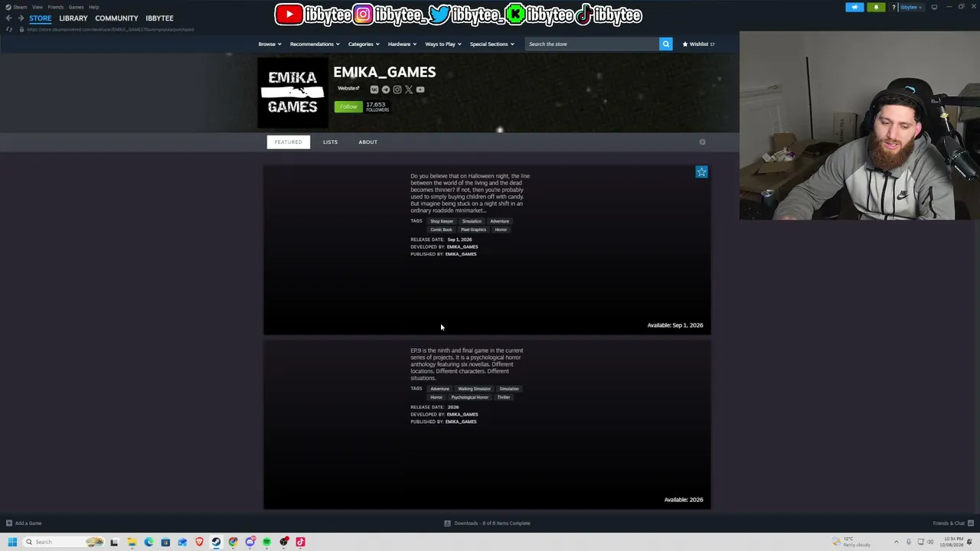Open the taskbar weather widget

click(852, 542)
